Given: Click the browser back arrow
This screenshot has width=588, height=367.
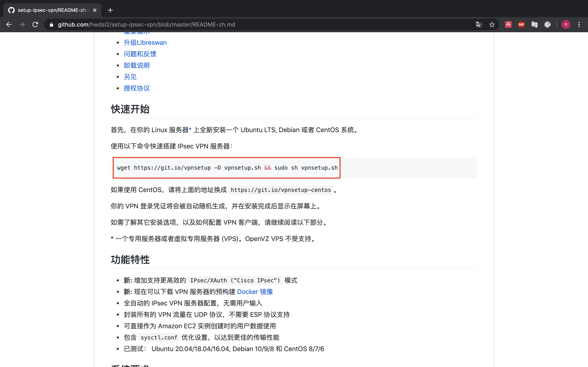Looking at the screenshot, I should (x=9, y=24).
